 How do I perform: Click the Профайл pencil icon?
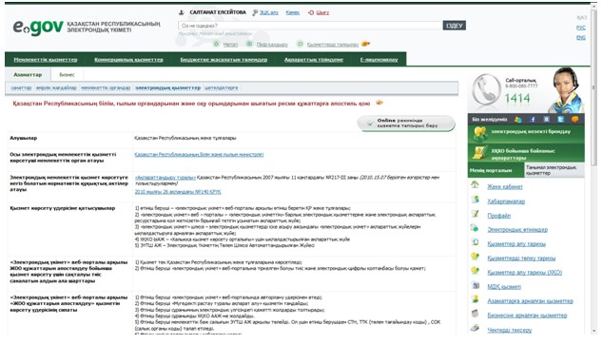pyautogui.click(x=476, y=214)
